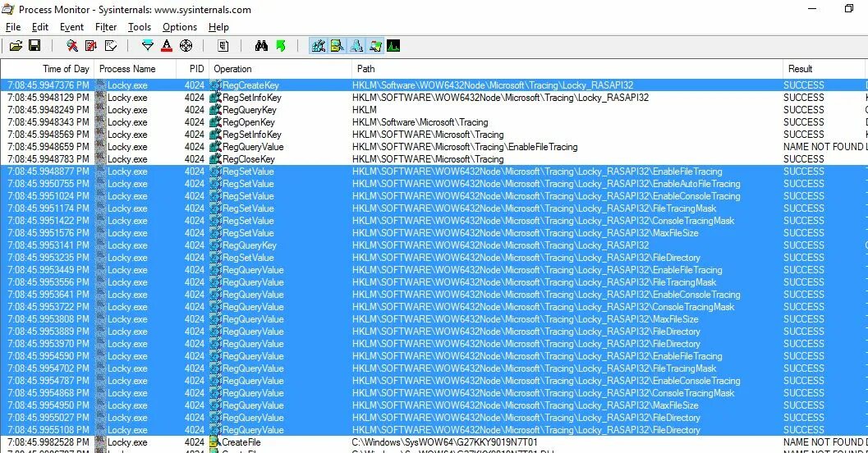Click the timestamp 7:08:45.9951422 PM
This screenshot has width=868, height=453.
(x=48, y=221)
